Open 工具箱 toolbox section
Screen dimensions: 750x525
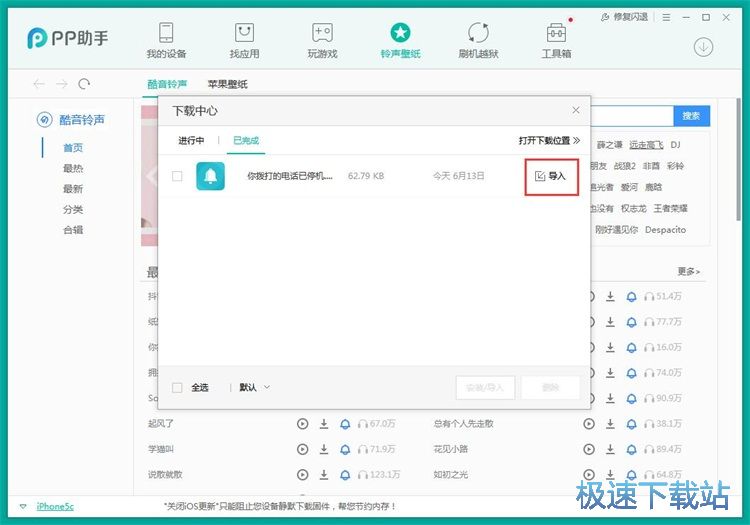[556, 41]
